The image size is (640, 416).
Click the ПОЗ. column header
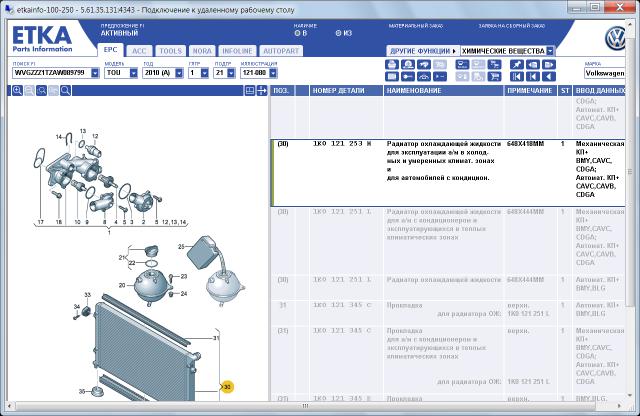click(x=282, y=91)
